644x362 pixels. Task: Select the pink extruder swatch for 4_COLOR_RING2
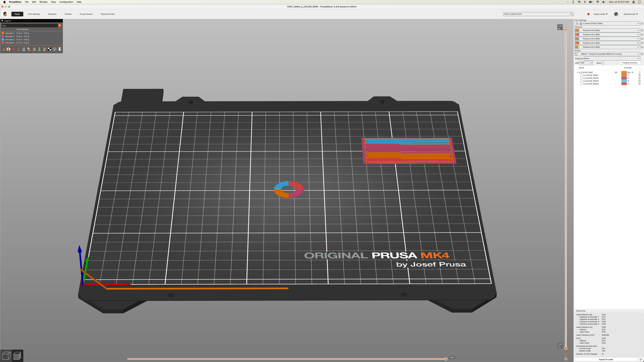pyautogui.click(x=624, y=78)
